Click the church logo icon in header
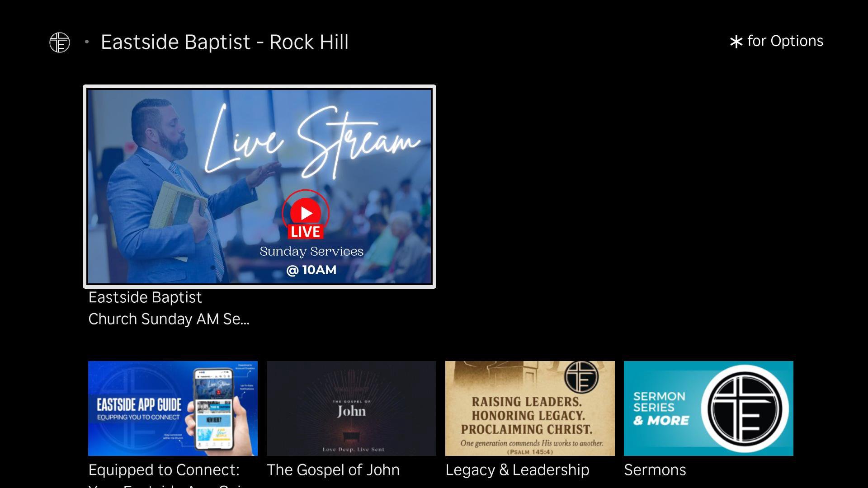Image resolution: width=868 pixels, height=488 pixels. pyautogui.click(x=59, y=42)
